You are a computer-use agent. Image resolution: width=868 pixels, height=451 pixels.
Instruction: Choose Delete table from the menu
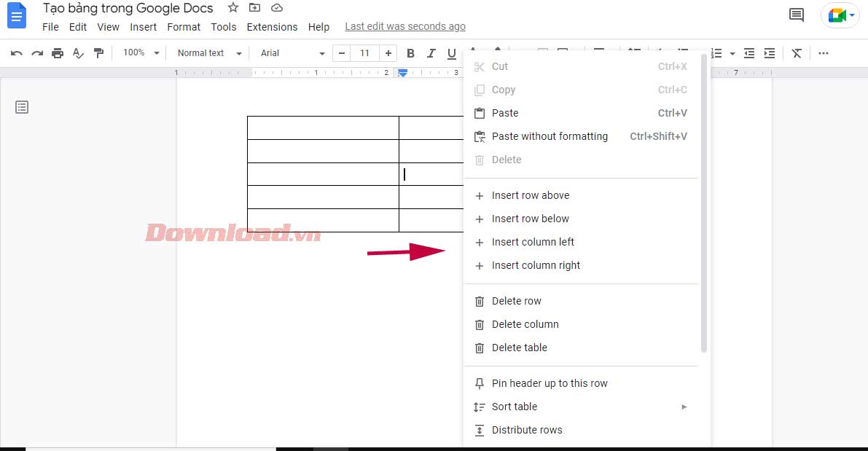(x=519, y=348)
